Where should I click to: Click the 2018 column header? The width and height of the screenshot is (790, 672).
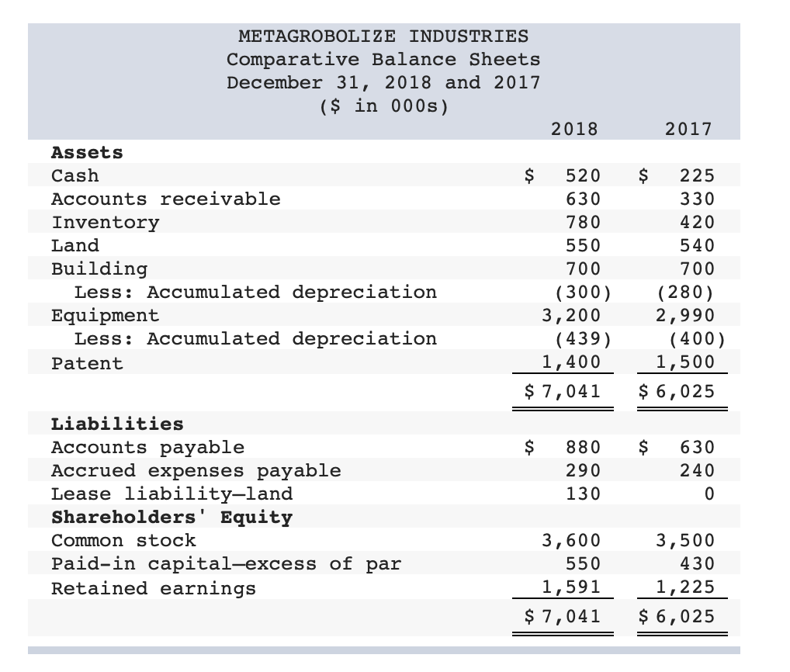point(573,129)
